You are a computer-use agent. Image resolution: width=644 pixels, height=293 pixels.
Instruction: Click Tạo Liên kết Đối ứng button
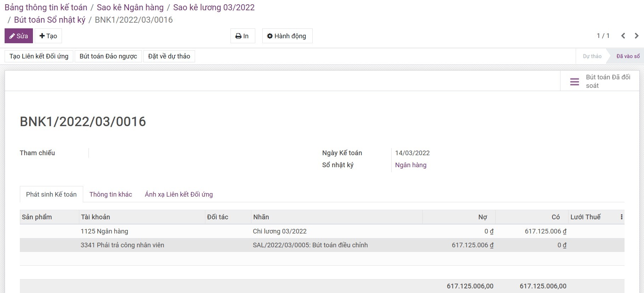point(39,56)
